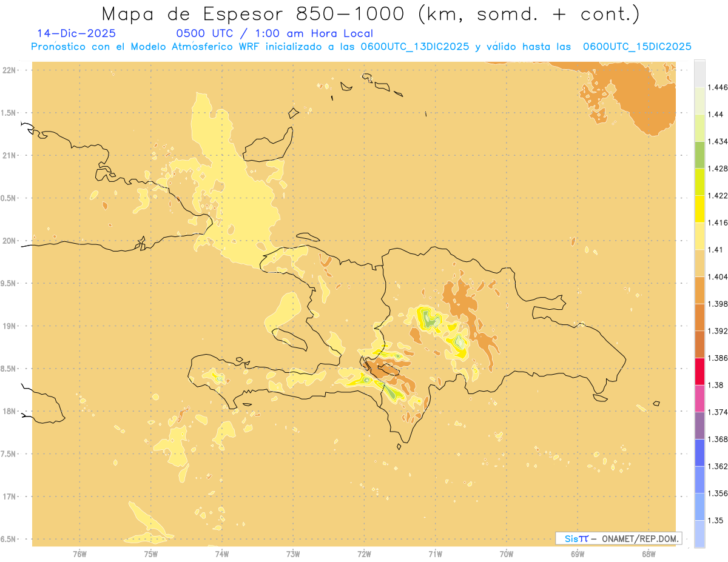Click the 75W longitude axis label
The image size is (728, 562).
click(151, 554)
